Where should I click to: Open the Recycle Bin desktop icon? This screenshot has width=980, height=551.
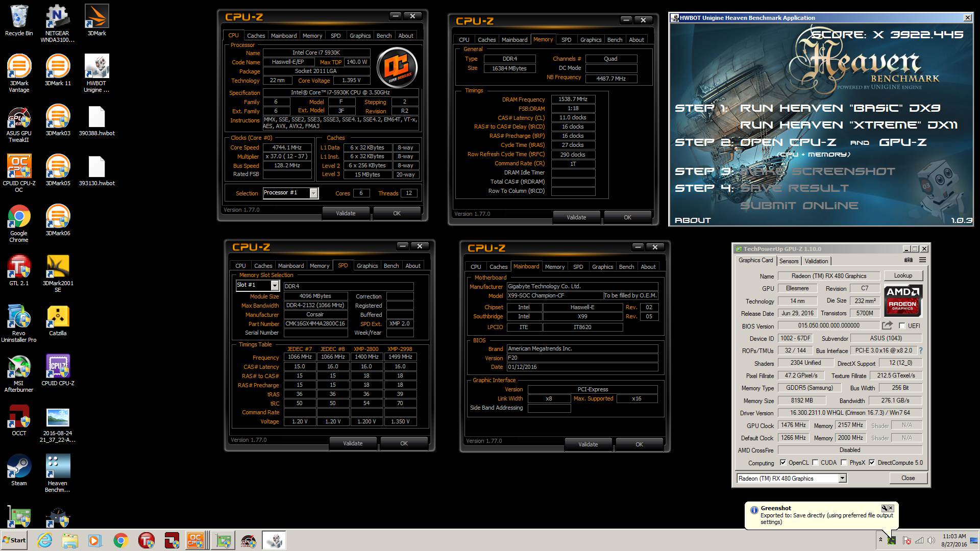click(19, 21)
